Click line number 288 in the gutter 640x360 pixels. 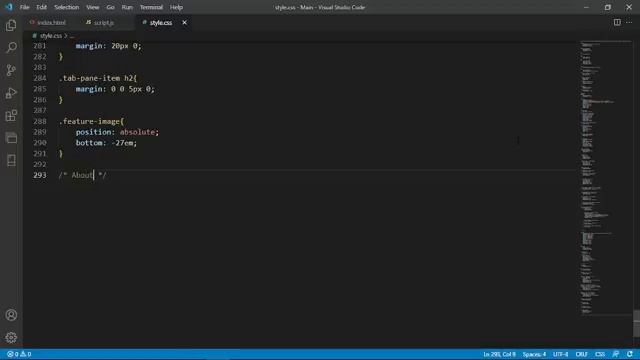[x=40, y=121]
